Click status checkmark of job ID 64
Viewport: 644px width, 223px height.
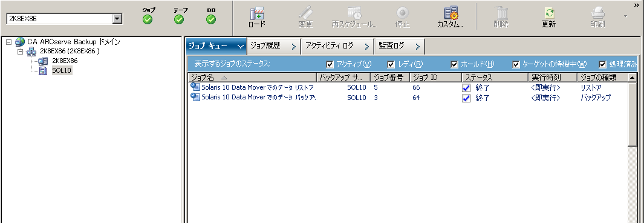(x=466, y=98)
